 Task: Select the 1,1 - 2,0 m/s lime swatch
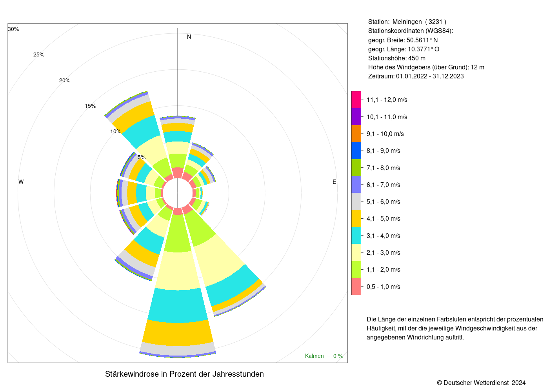point(356,269)
